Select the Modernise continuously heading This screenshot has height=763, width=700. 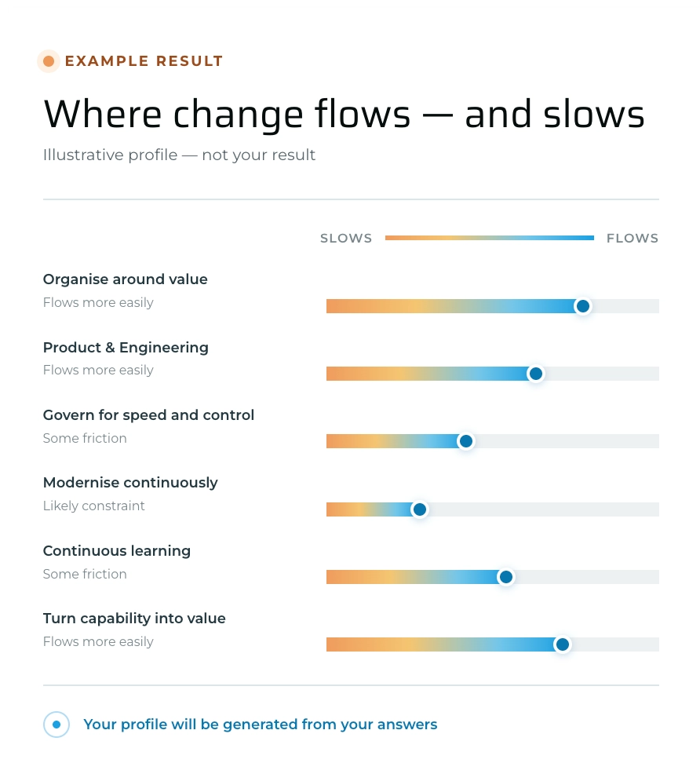(x=130, y=483)
